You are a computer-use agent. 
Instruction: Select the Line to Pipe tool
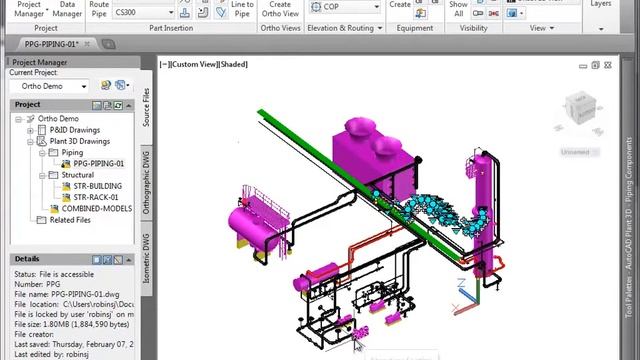click(242, 9)
